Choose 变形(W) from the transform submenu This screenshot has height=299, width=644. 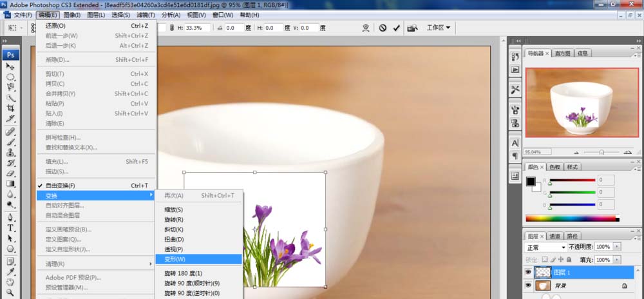pyautogui.click(x=199, y=259)
